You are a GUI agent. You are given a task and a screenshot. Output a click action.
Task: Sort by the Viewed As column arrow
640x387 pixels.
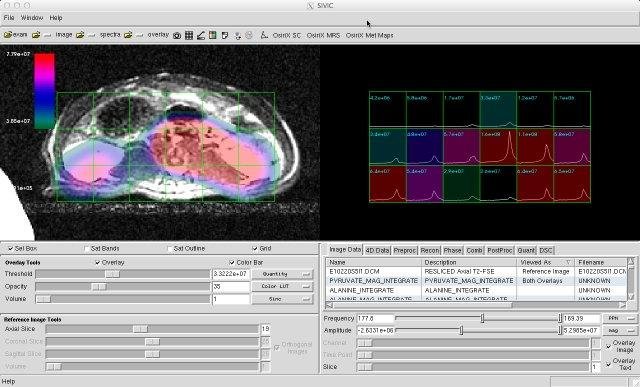(568, 262)
